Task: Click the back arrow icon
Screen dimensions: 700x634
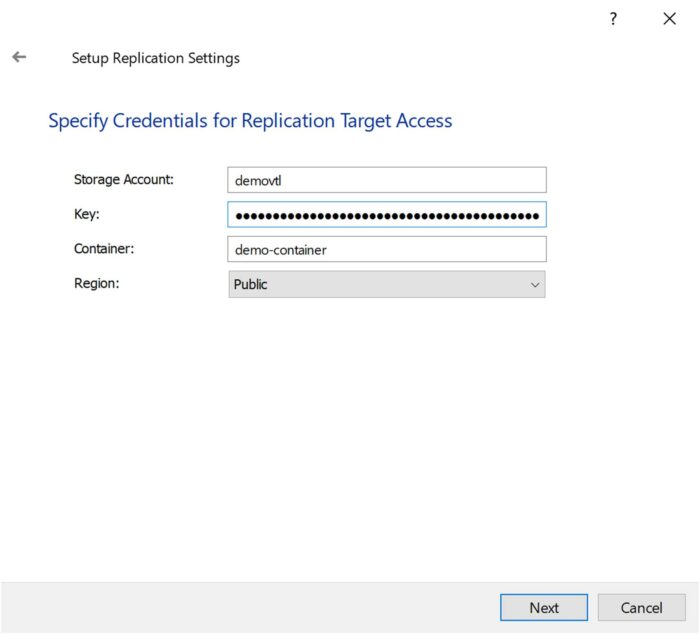Action: (19, 58)
